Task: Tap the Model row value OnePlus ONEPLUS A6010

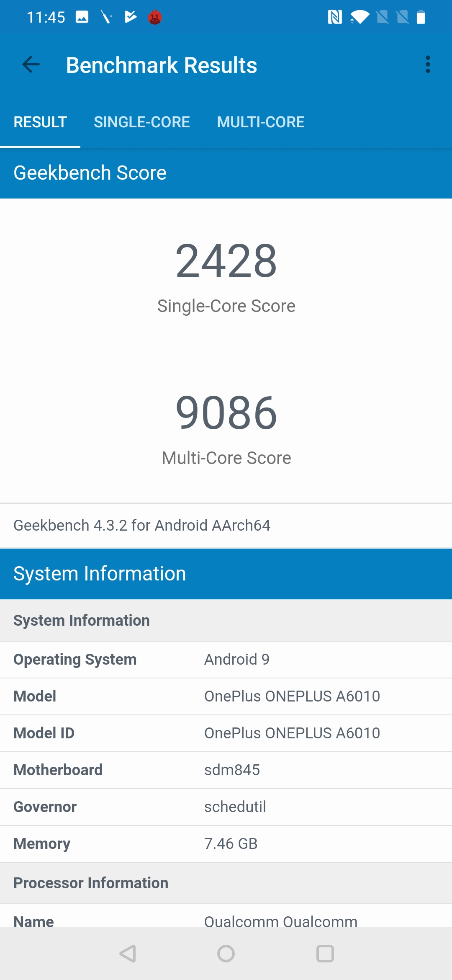Action: tap(292, 696)
